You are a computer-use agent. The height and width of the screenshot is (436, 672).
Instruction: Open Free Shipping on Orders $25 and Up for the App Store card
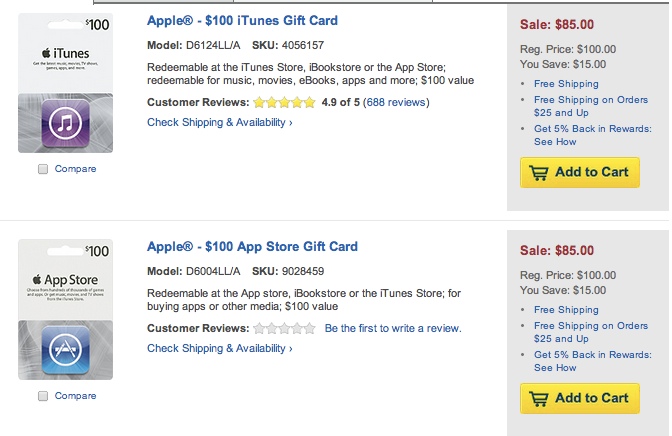(591, 332)
